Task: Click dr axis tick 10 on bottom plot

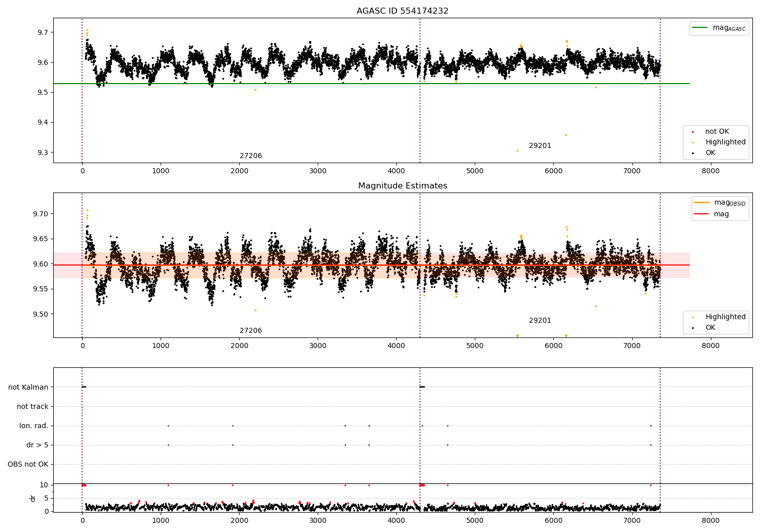Action: 44,485
